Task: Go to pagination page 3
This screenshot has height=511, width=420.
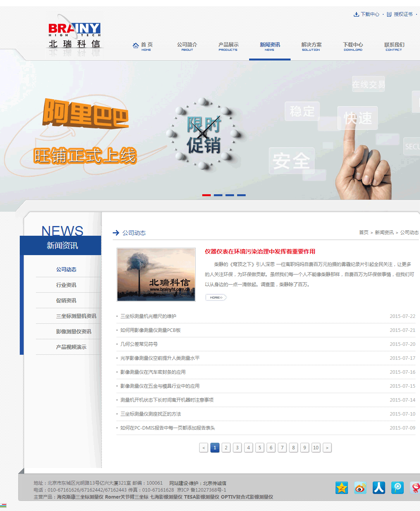Action: tap(237, 448)
